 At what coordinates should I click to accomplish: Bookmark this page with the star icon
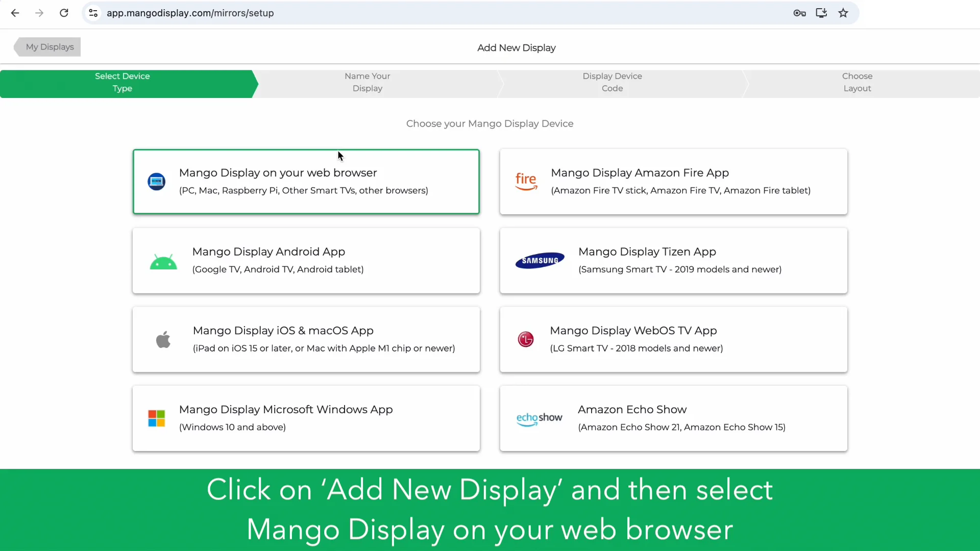843,13
